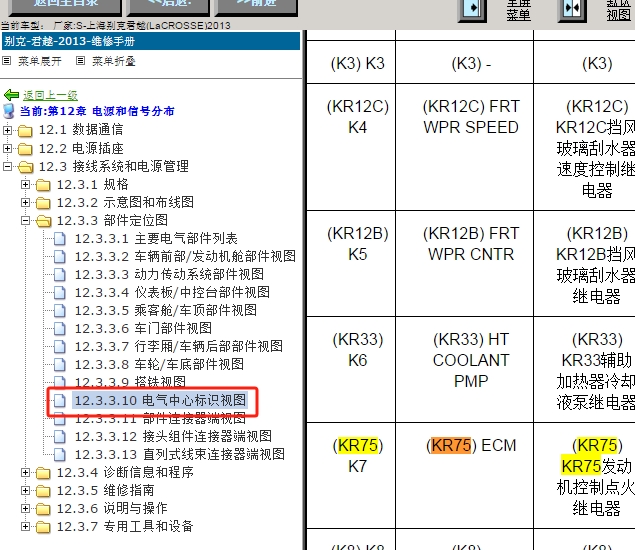
Task: Expand the 12.3.2 示意图和布线图 node
Action: (26, 203)
